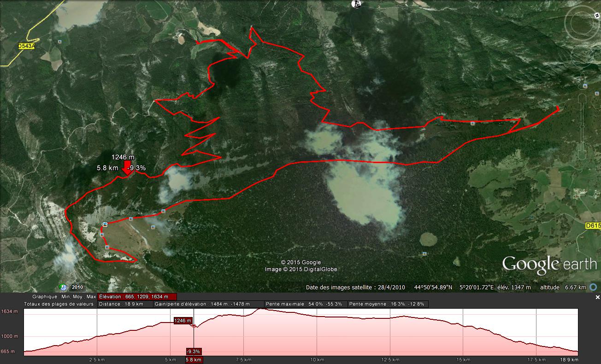601x364 pixels.
Task: Open photo icon on track beside small cloud
Action: coord(163,211)
